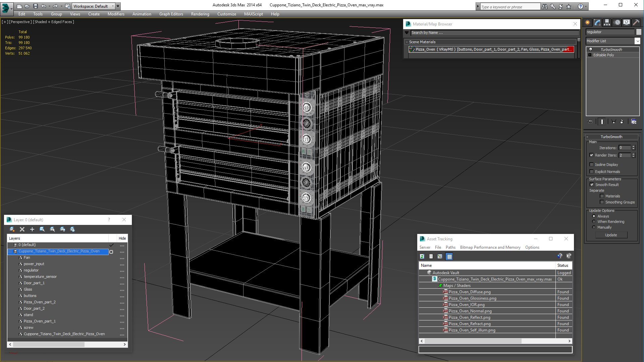Click the Update button
This screenshot has height=362, width=644.
pyautogui.click(x=610, y=235)
